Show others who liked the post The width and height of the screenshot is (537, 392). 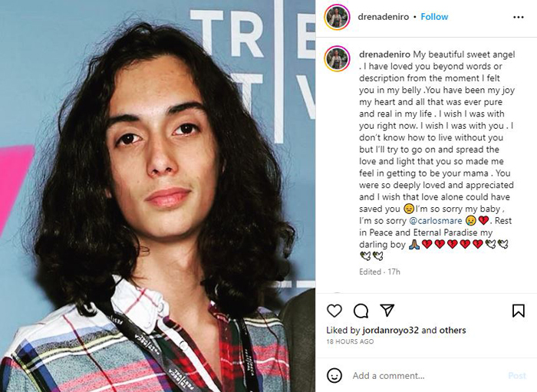[453, 331]
